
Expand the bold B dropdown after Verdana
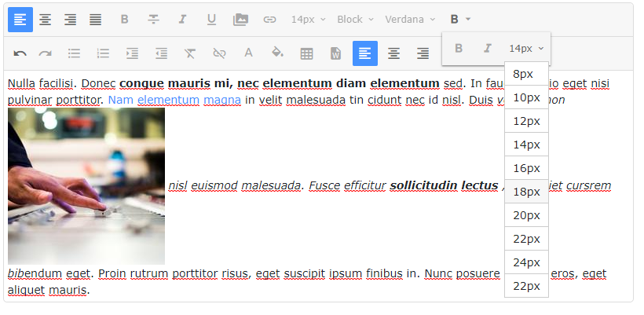click(x=460, y=20)
